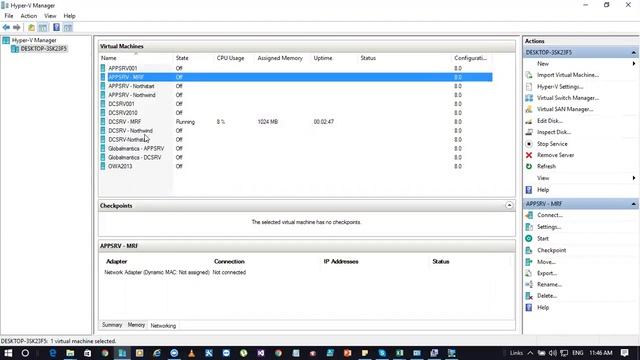
Task: Toggle the Show/Hide Action Pane toolbar icon
Action: coord(68,27)
